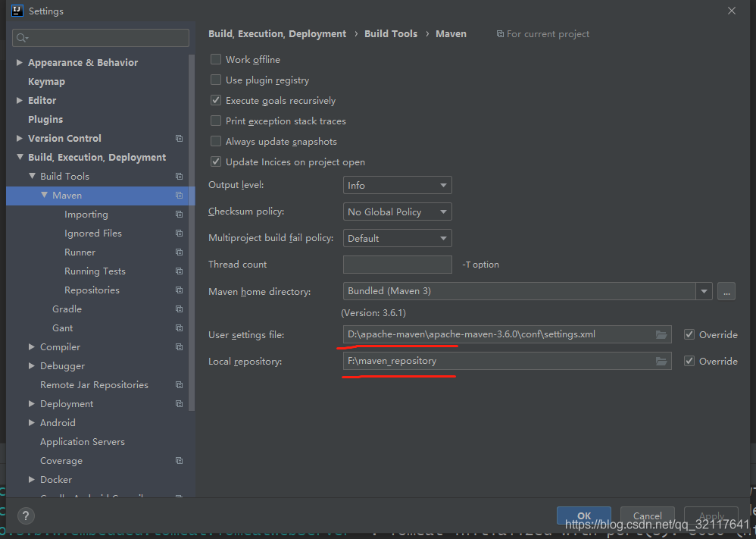Open Maven home directory with the ellipsis button
Viewport: 756px width, 539px height.
coord(726,290)
